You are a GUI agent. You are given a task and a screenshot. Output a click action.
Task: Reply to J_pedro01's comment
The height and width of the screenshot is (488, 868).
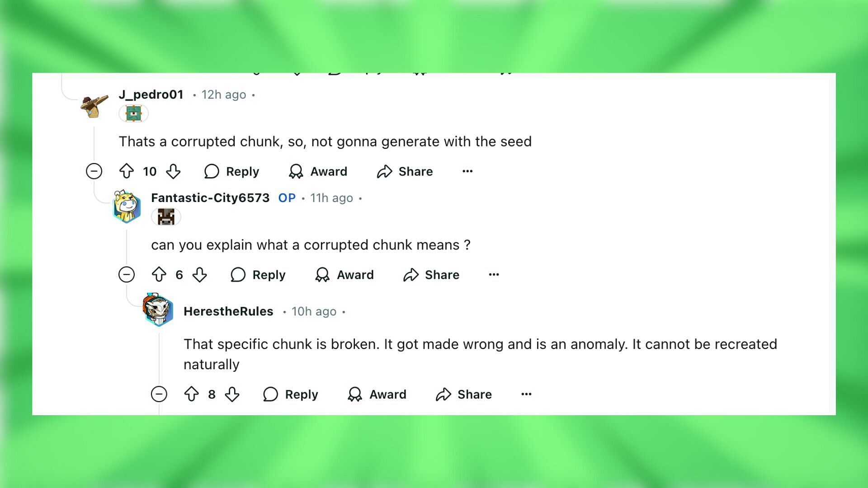(x=231, y=171)
